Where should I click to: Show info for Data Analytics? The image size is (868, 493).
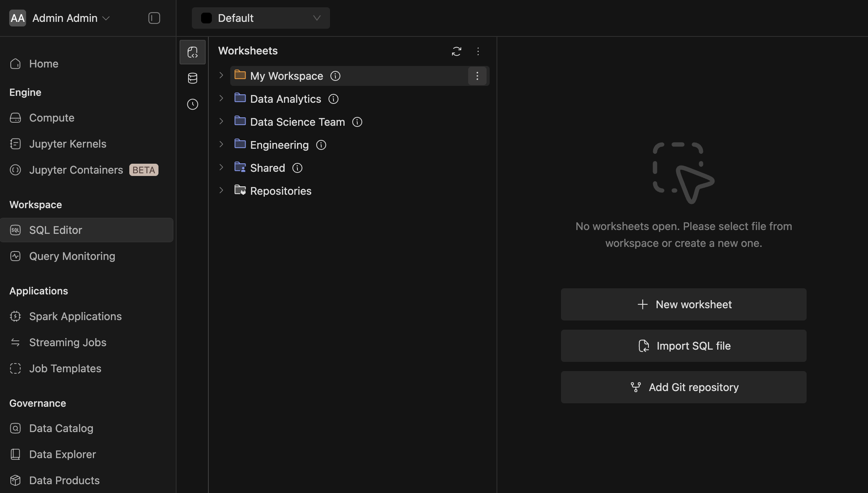tap(333, 99)
